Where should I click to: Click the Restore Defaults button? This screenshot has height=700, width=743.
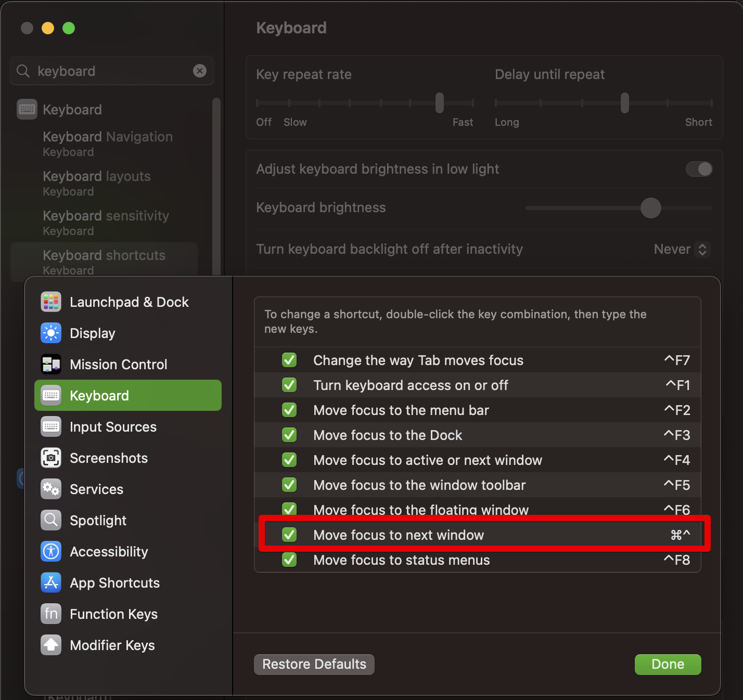point(314,664)
